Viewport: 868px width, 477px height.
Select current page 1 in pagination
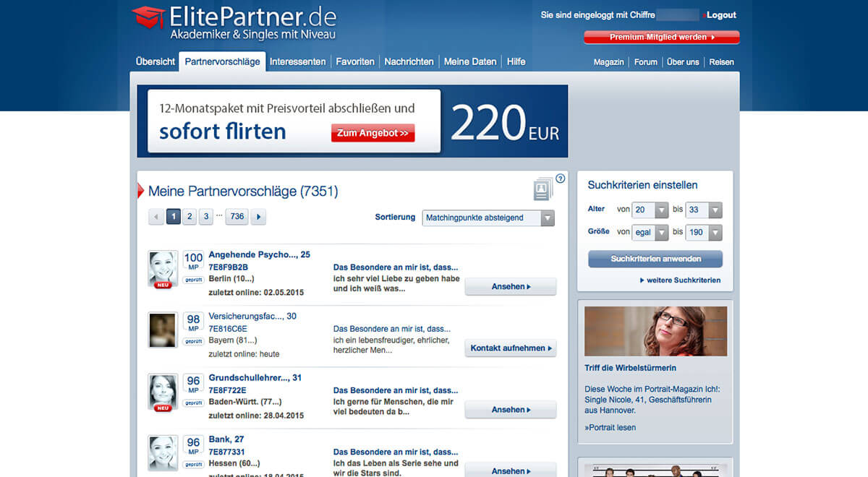[x=174, y=216]
